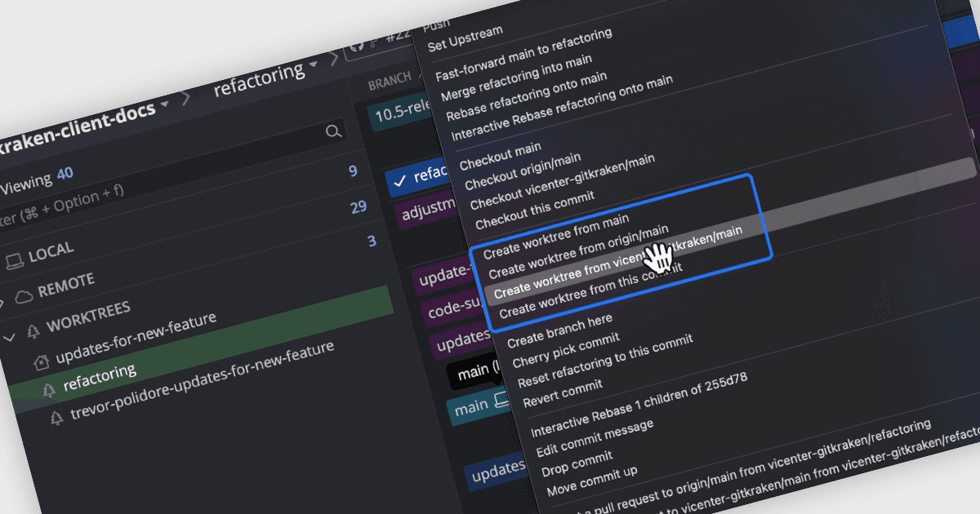
Task: Choose Checkout vicenter-gitkraken/main entry
Action: pyautogui.click(x=563, y=184)
